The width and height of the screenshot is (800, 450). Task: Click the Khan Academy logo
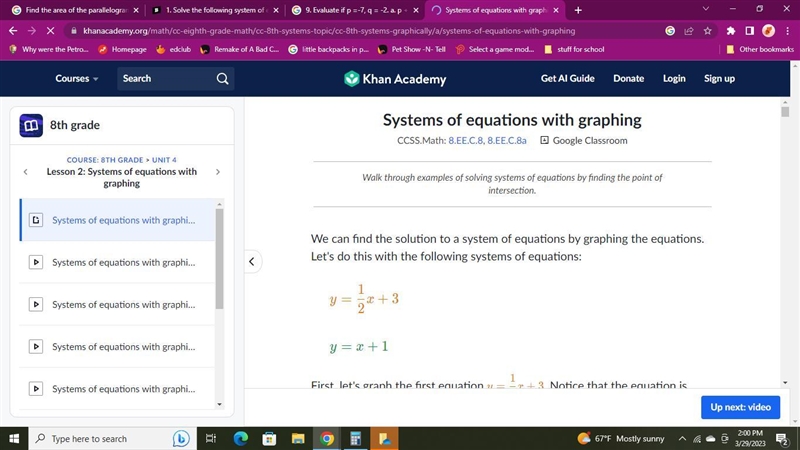(395, 79)
